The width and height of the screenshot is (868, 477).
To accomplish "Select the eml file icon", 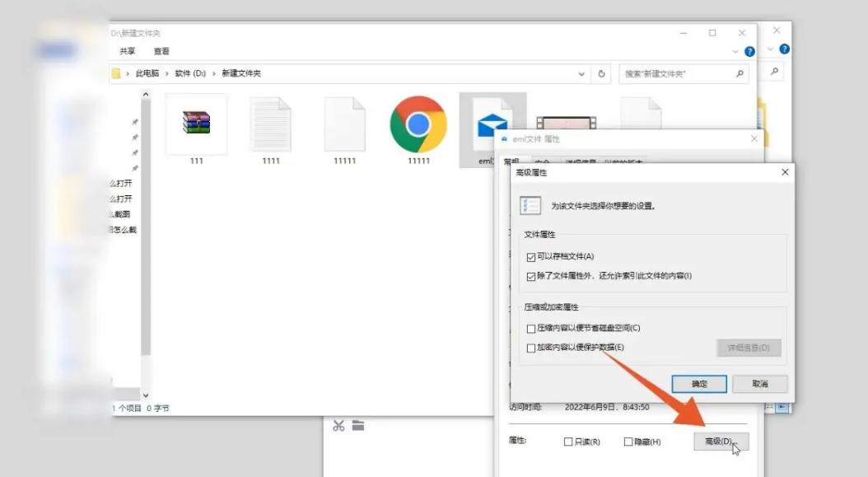I will pyautogui.click(x=492, y=124).
